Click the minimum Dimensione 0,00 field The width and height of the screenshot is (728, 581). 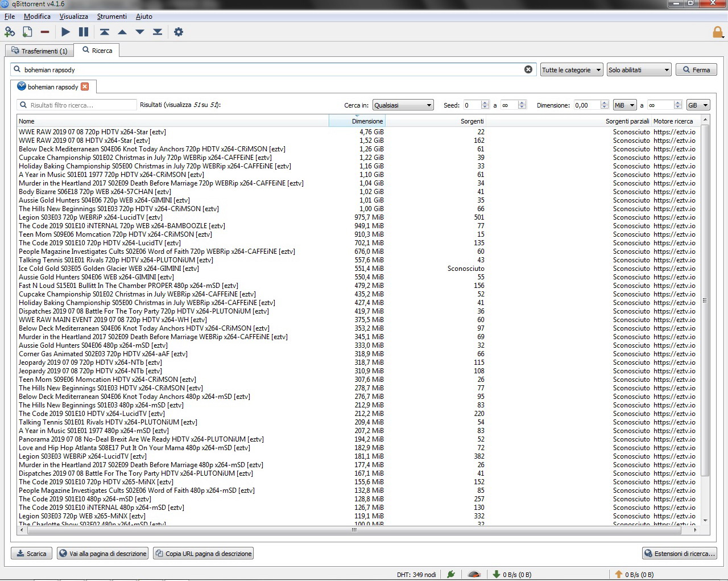coord(590,105)
